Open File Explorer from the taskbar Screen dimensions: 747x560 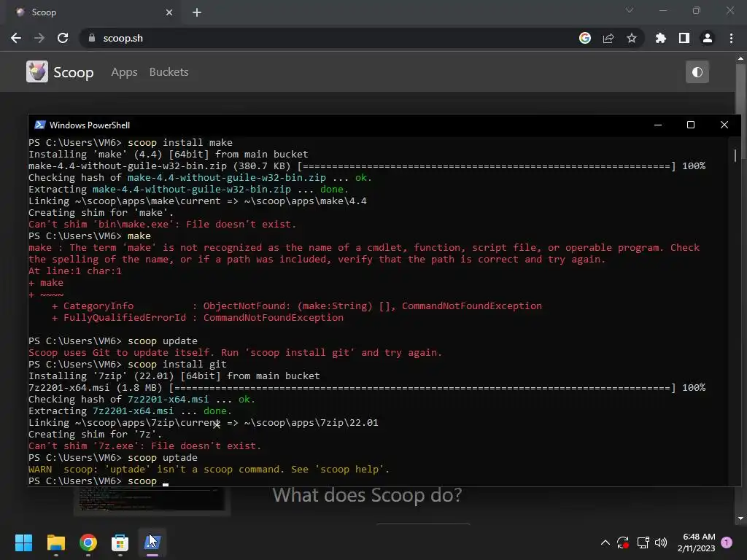(55, 542)
